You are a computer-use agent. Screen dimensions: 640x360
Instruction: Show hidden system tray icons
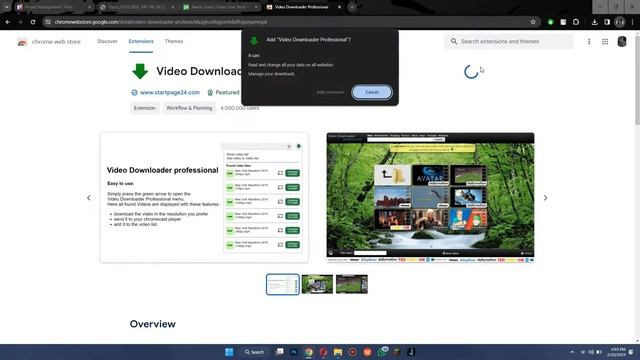[x=572, y=352]
